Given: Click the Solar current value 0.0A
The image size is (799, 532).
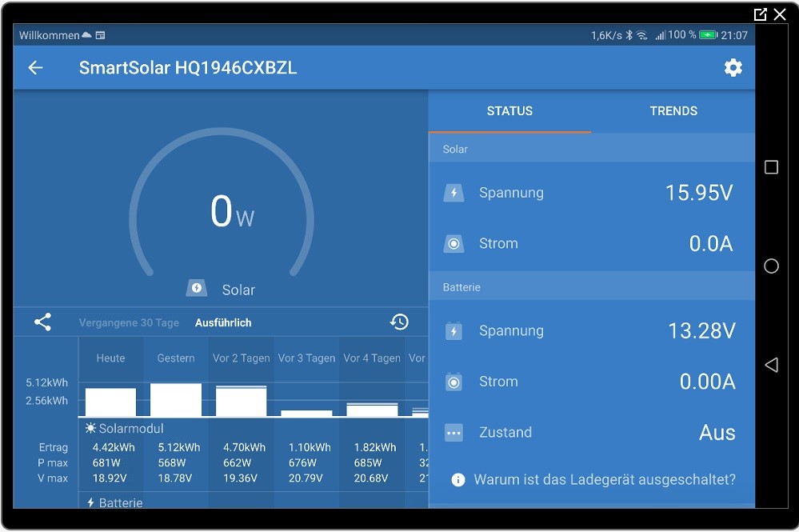Looking at the screenshot, I should 711,243.
